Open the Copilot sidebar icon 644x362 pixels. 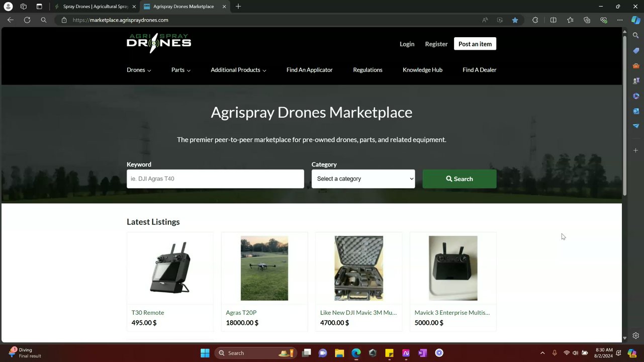click(636, 20)
